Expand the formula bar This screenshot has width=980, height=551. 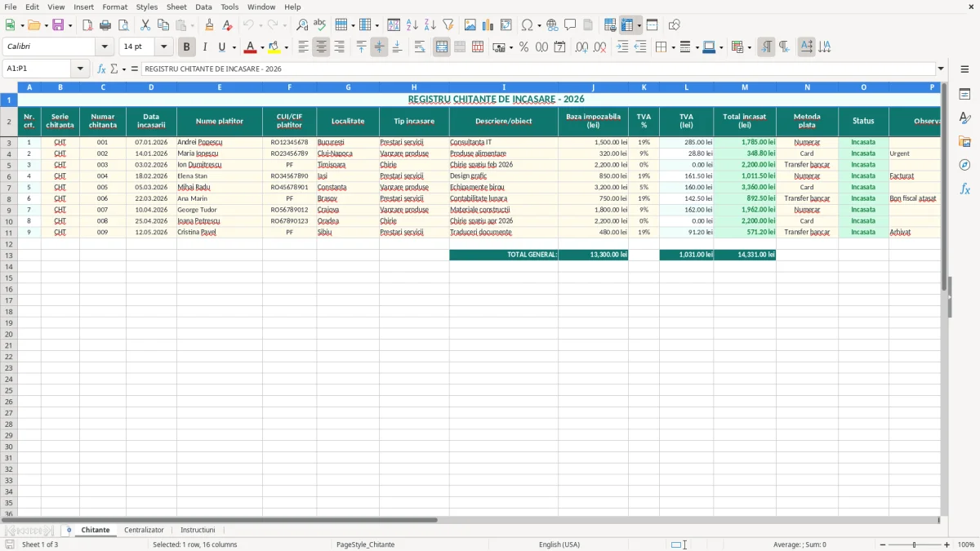coord(941,69)
